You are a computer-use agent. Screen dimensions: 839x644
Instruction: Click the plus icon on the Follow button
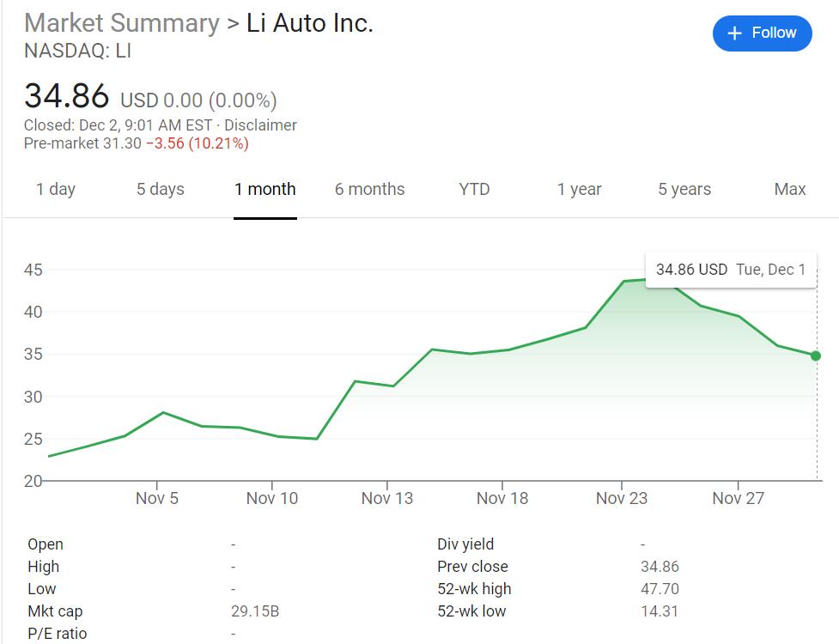coord(733,33)
